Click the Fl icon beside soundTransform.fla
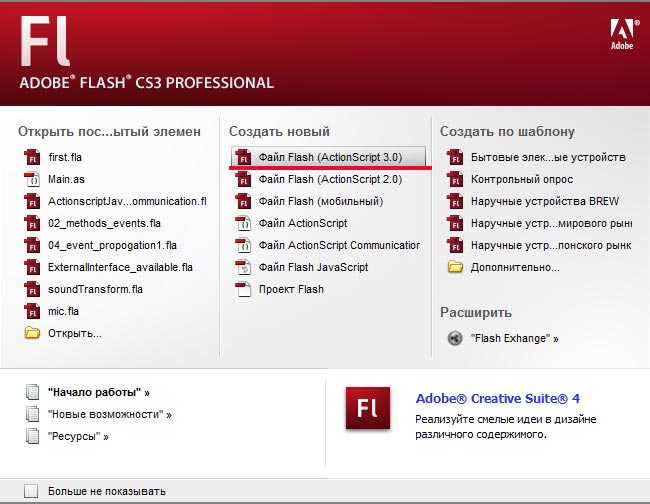This screenshot has height=504, width=650. tap(32, 289)
